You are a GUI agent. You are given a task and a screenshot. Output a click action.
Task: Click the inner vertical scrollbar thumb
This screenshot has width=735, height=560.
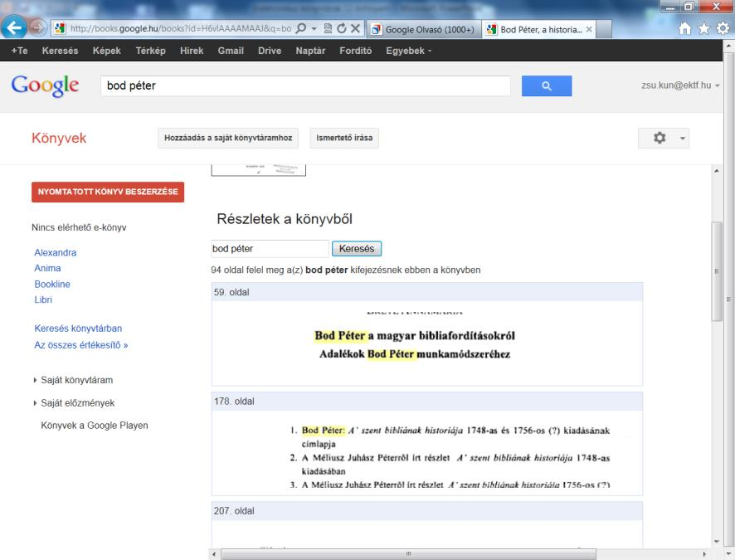tap(716, 270)
